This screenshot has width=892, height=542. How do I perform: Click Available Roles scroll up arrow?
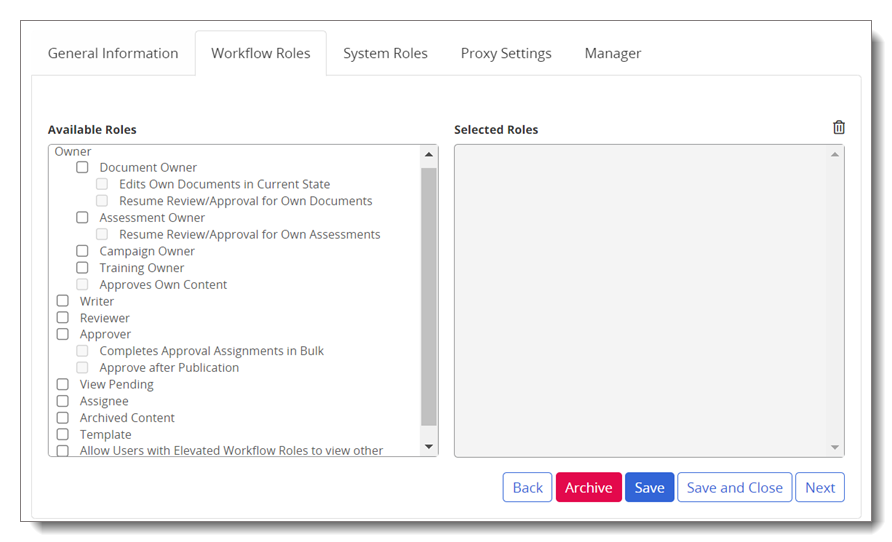429,154
